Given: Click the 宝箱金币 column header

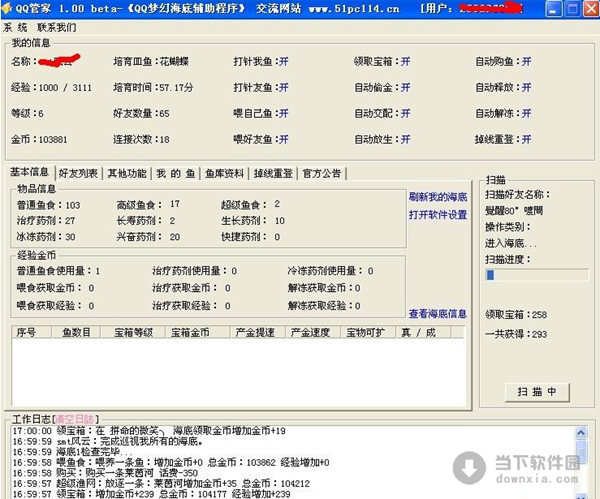Looking at the screenshot, I should (x=198, y=333).
